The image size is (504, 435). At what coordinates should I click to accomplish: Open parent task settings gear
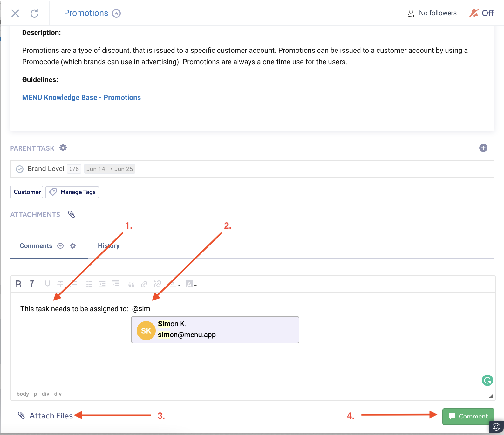(x=63, y=148)
